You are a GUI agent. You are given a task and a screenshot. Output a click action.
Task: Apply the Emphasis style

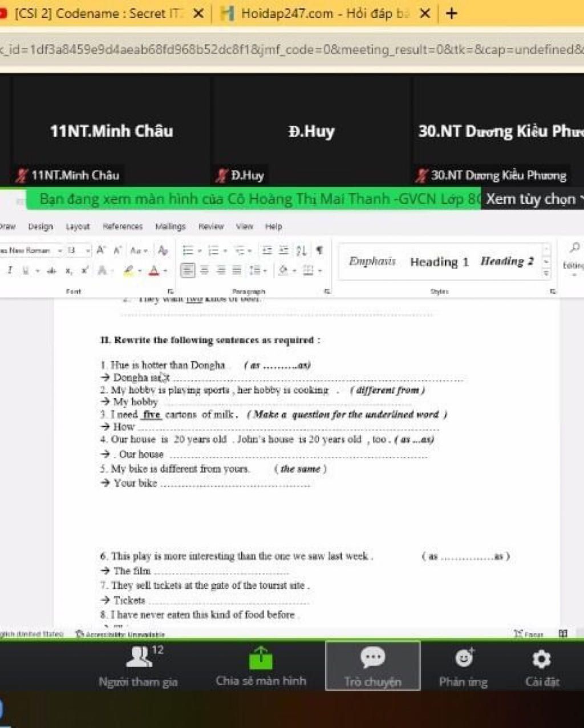372,261
